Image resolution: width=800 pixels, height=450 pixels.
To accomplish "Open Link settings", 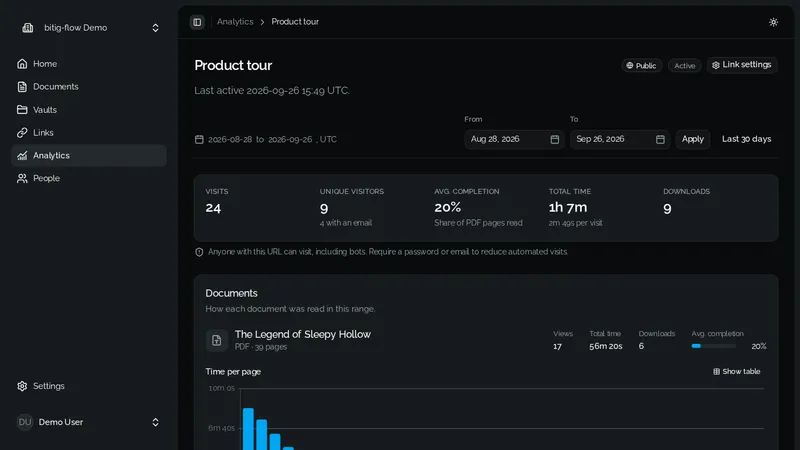I will click(x=742, y=65).
